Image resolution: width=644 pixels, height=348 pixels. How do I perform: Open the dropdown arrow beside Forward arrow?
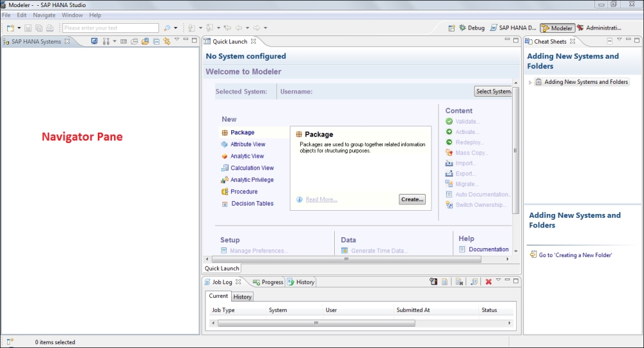265,28
